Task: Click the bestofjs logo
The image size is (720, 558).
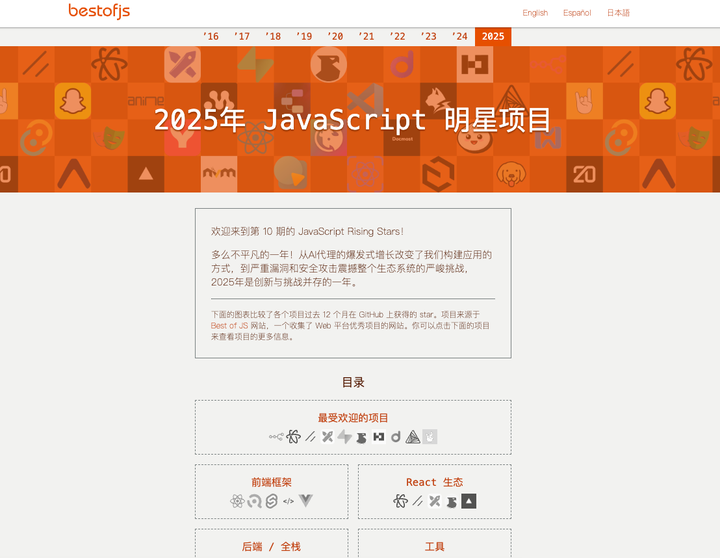Action: tap(99, 11)
